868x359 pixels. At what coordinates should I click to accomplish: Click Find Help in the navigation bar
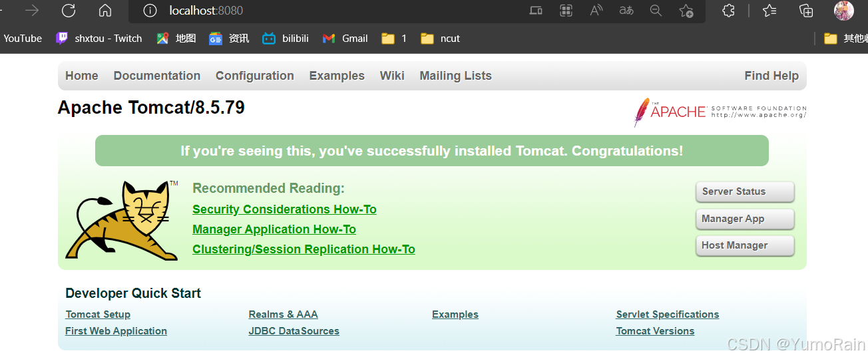tap(771, 76)
